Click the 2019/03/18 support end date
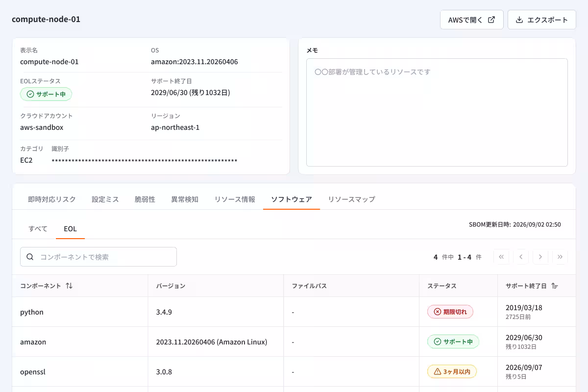This screenshot has height=392, width=588. (524, 308)
